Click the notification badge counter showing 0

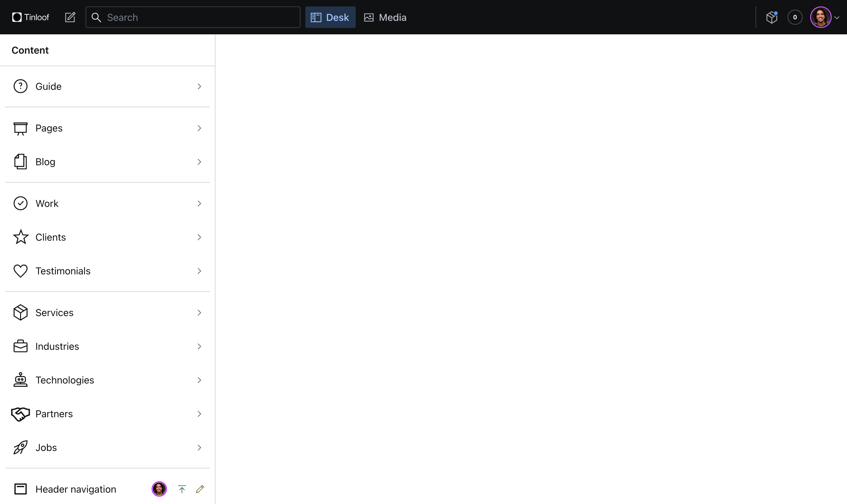(795, 17)
